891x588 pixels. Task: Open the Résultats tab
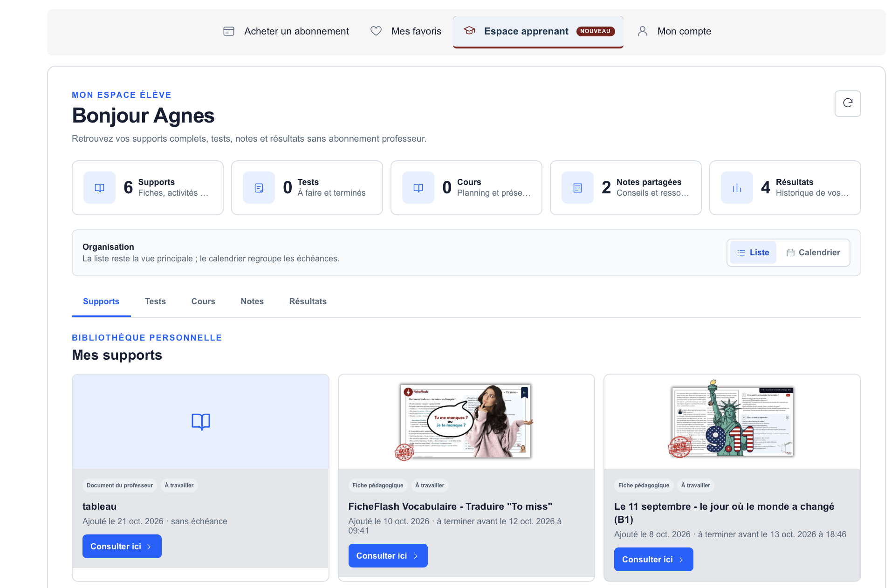pyautogui.click(x=308, y=301)
